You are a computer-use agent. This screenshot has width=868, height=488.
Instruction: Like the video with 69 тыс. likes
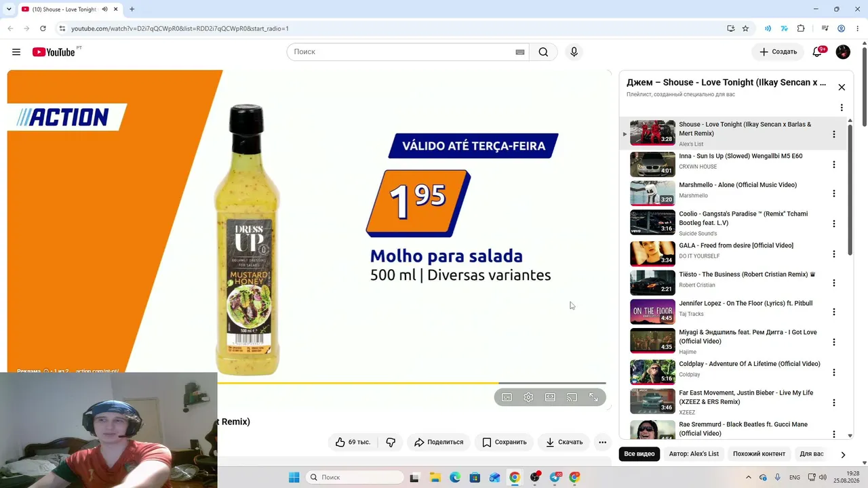coord(353,442)
